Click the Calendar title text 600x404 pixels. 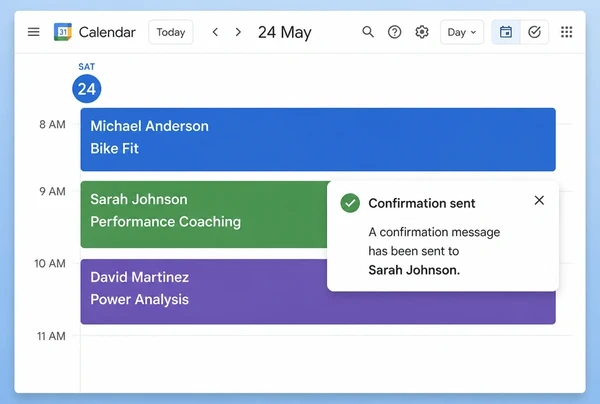107,32
